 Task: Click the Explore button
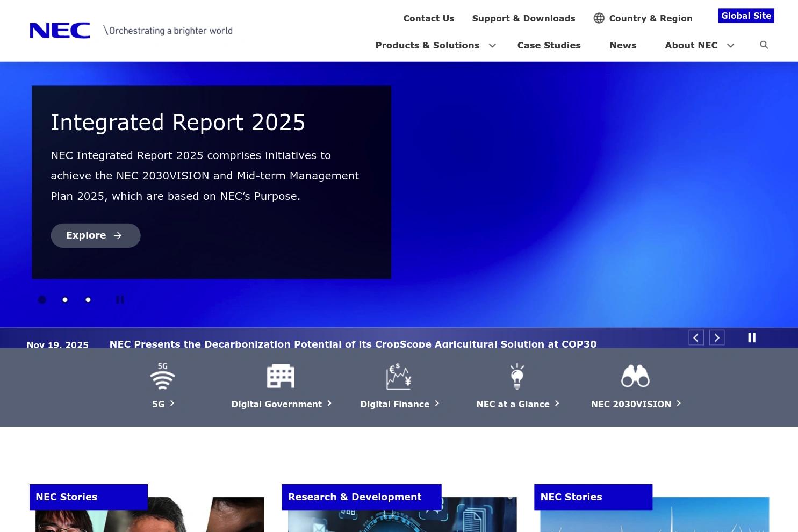(96, 235)
